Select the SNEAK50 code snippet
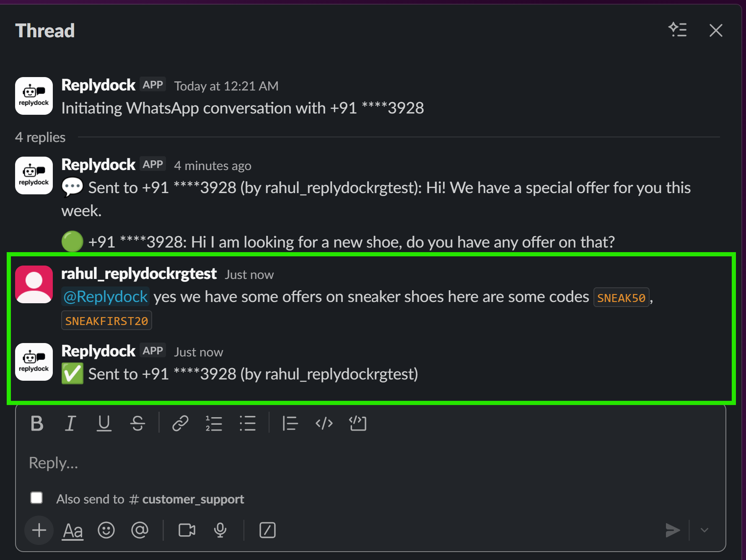Image resolution: width=746 pixels, height=560 pixels. click(x=622, y=297)
